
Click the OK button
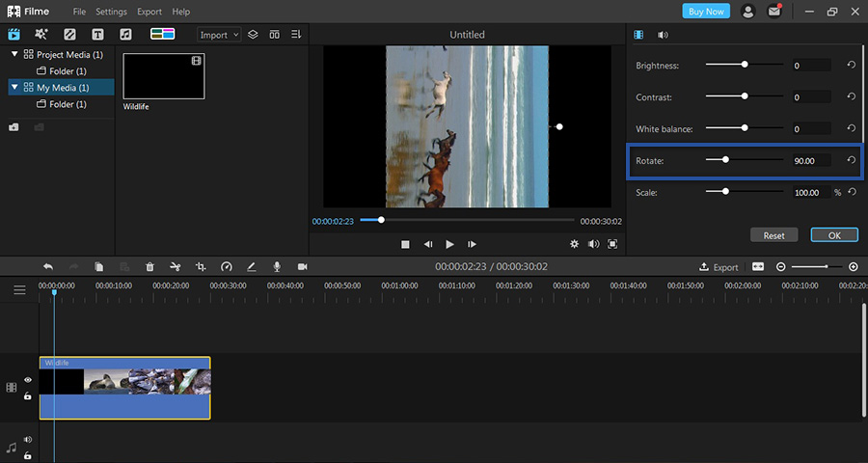tap(833, 235)
